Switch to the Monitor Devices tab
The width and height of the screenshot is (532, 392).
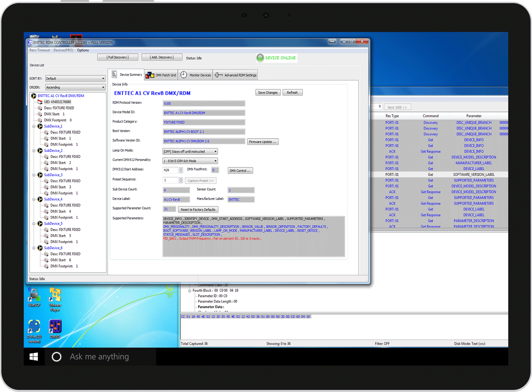195,75
